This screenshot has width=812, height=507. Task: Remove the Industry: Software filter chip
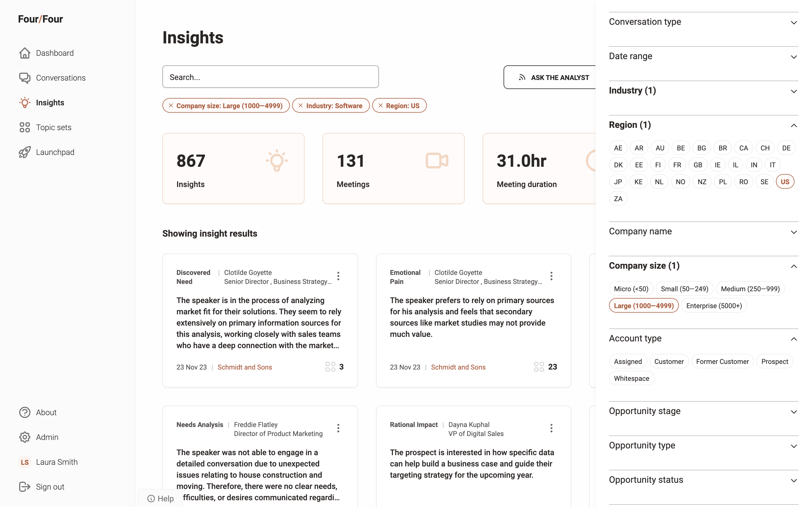pyautogui.click(x=300, y=106)
